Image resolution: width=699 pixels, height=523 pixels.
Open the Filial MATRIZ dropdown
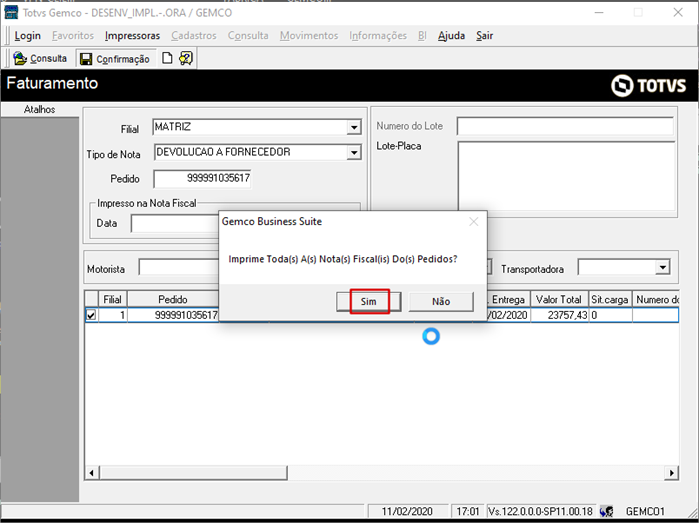tap(354, 128)
